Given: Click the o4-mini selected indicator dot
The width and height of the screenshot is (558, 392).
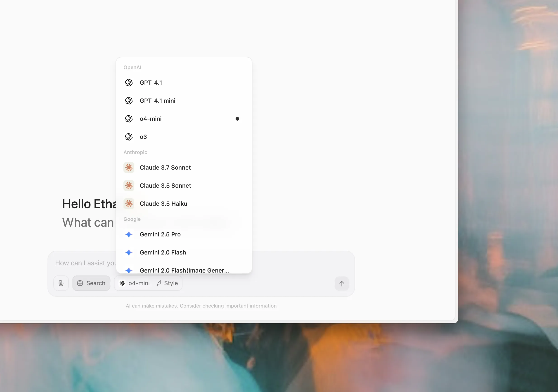Looking at the screenshot, I should point(237,119).
